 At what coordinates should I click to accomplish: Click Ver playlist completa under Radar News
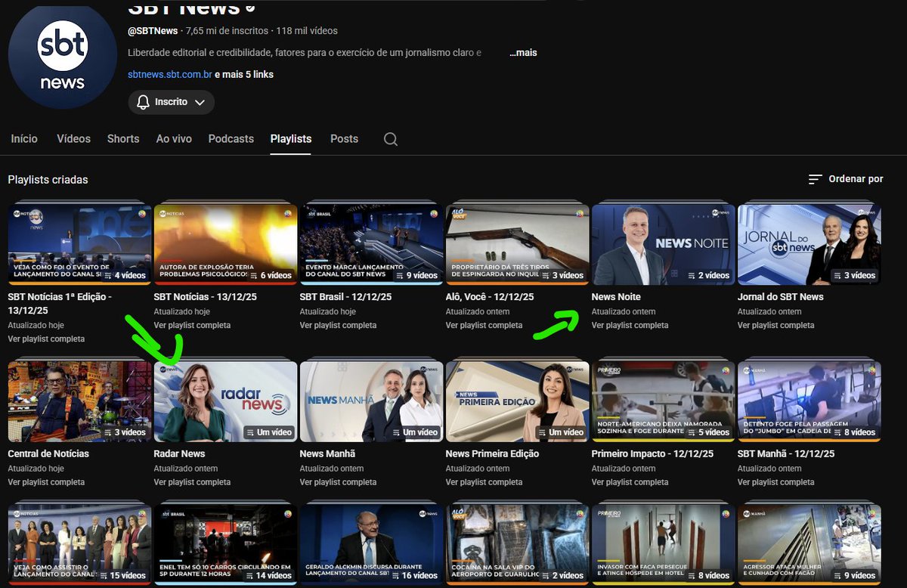pyautogui.click(x=192, y=482)
